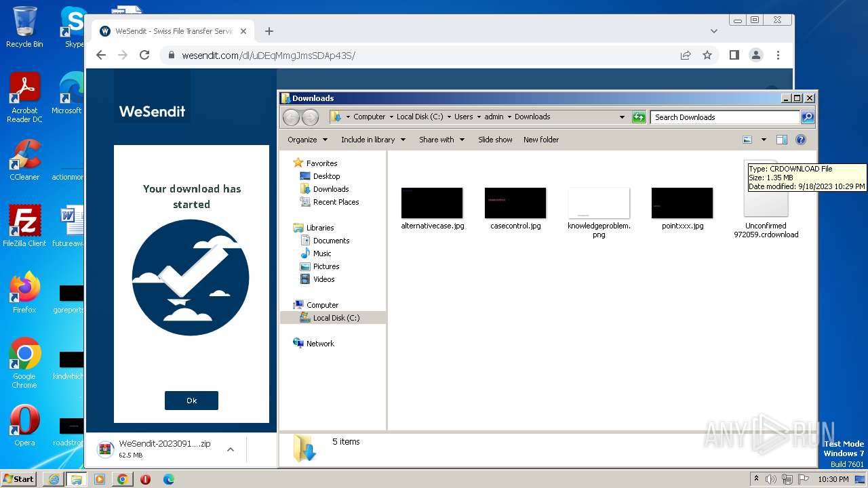Click Explorer forward button
The width and height of the screenshot is (868, 488).
(310, 117)
